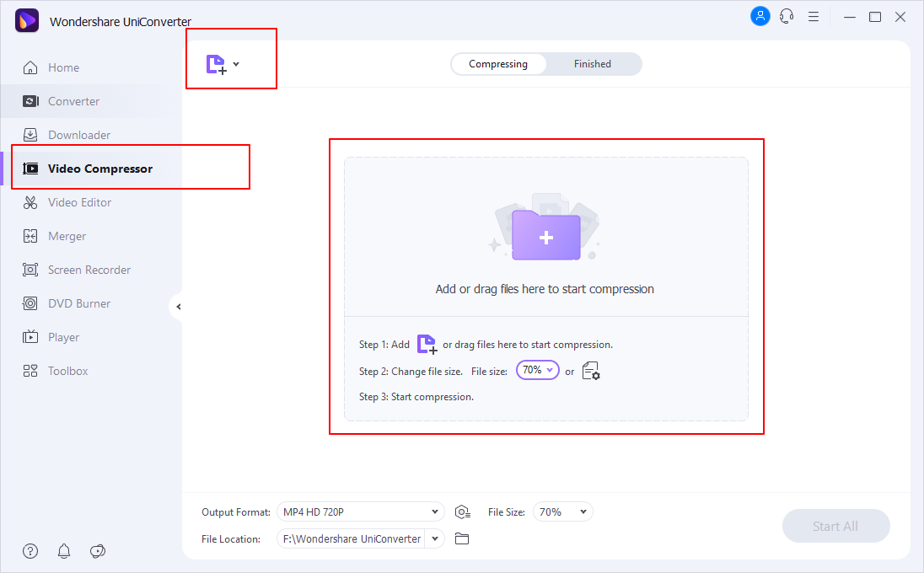
Task: Minimize the UniConverter window
Action: [x=850, y=17]
